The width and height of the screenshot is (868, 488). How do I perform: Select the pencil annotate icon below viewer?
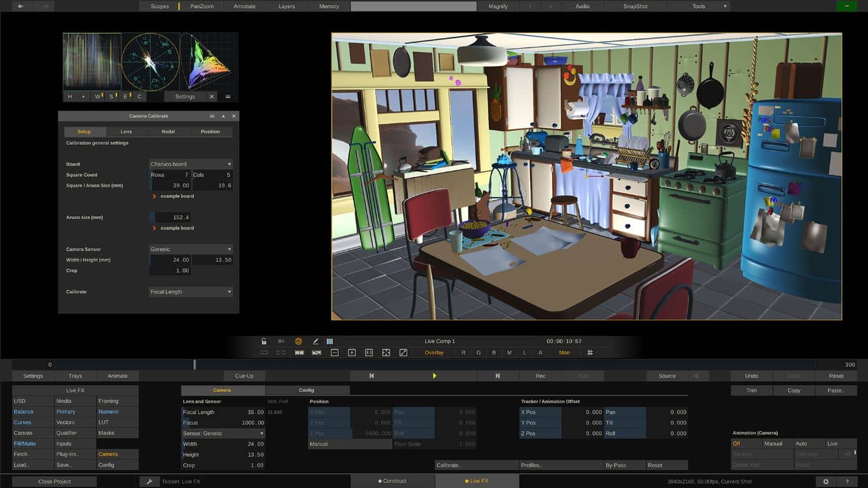316,341
